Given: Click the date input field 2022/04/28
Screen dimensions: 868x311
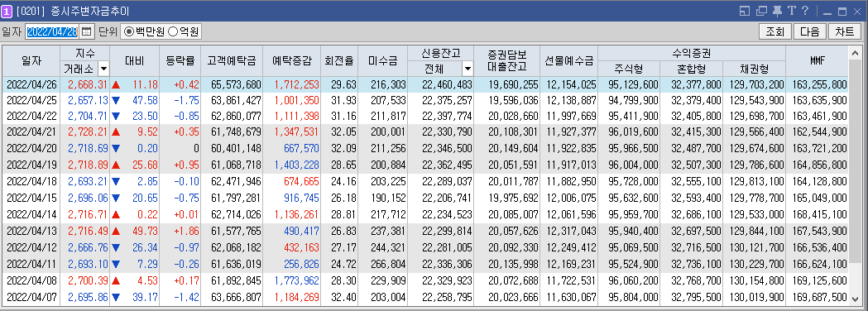Looking at the screenshot, I should point(53,31).
